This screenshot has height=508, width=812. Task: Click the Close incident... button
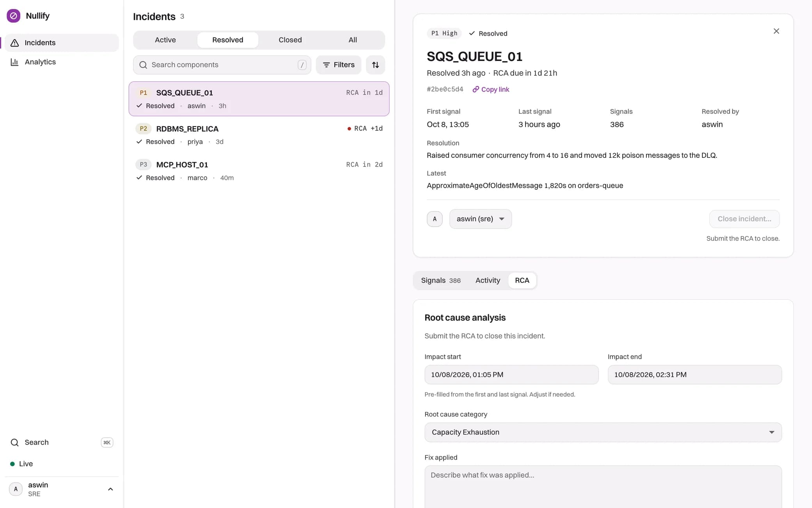pos(744,219)
